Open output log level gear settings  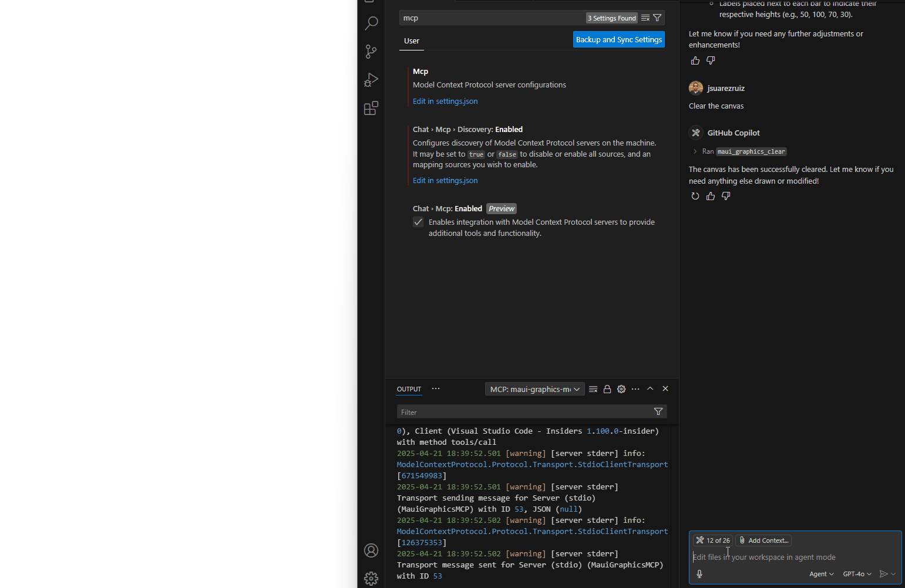pos(621,389)
